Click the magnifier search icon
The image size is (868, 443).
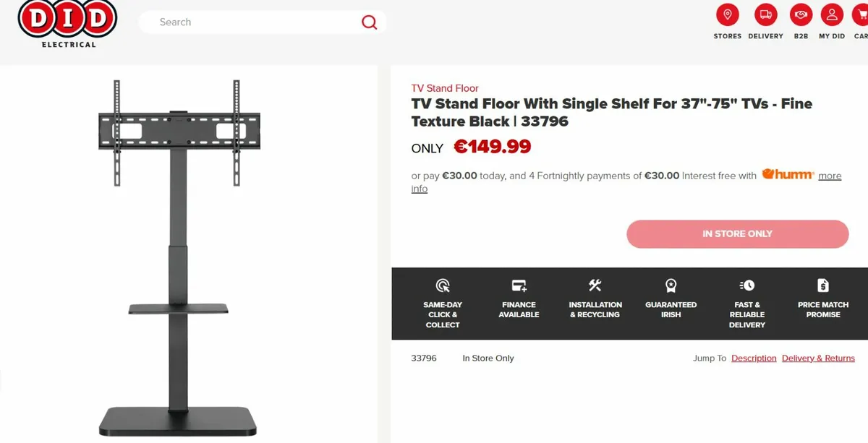[369, 22]
